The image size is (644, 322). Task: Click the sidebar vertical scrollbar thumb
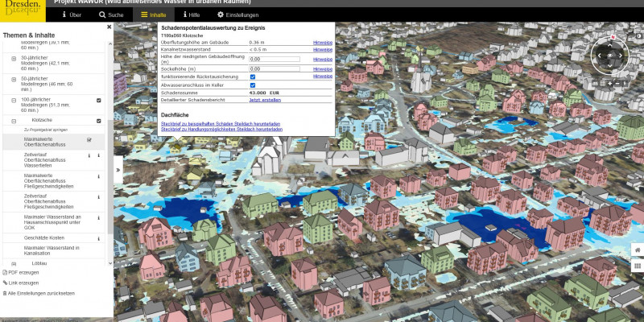coord(110,176)
